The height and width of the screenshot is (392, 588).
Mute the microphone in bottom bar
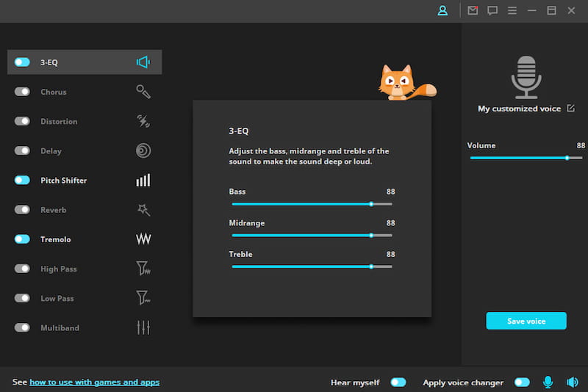pyautogui.click(x=548, y=382)
